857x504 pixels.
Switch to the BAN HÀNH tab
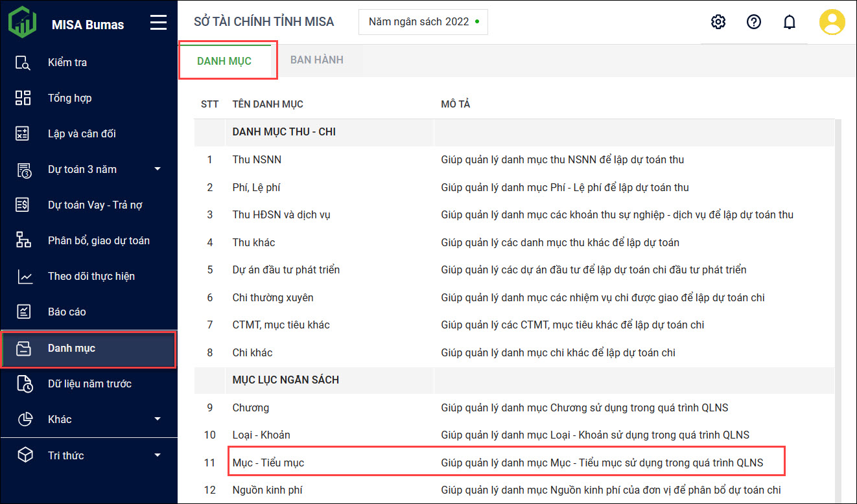pos(316,60)
